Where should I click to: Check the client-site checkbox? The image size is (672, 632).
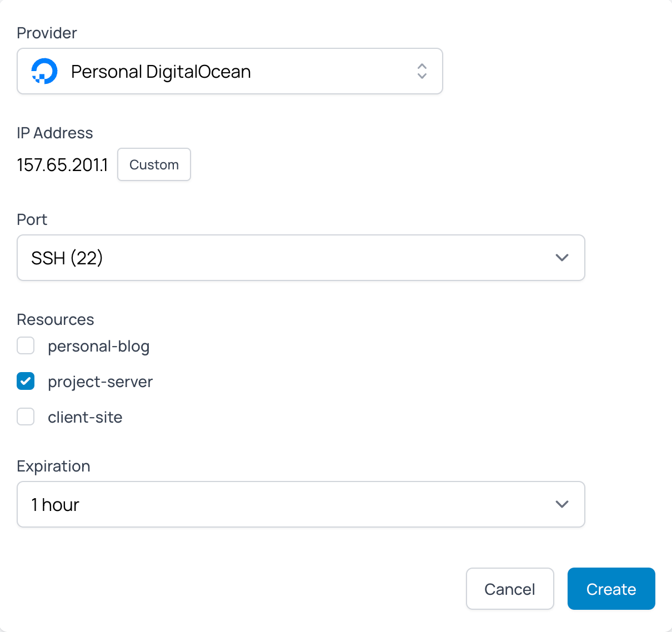coord(26,417)
